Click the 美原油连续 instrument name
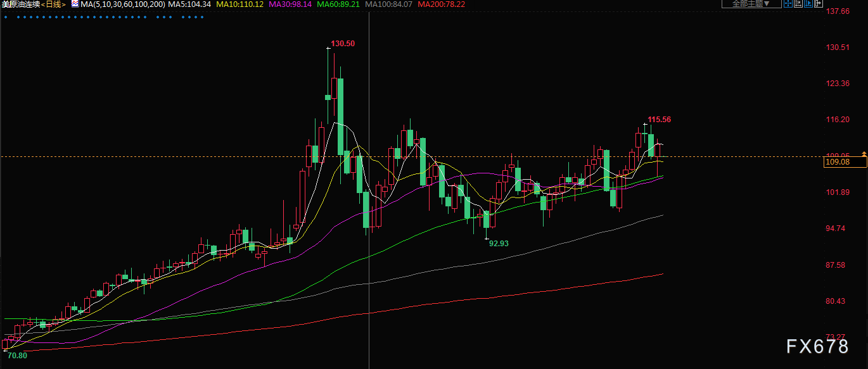Image resolution: width=868 pixels, height=369 pixels. (22, 4)
